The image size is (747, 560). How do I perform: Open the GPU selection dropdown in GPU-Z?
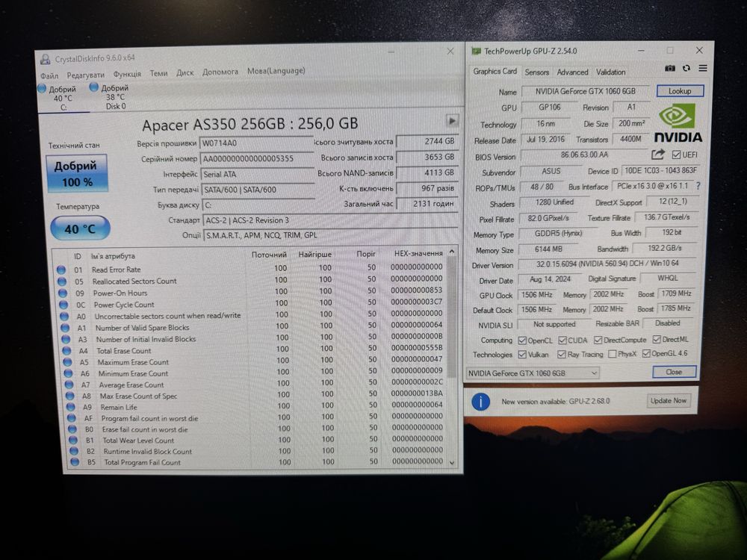pos(533,373)
